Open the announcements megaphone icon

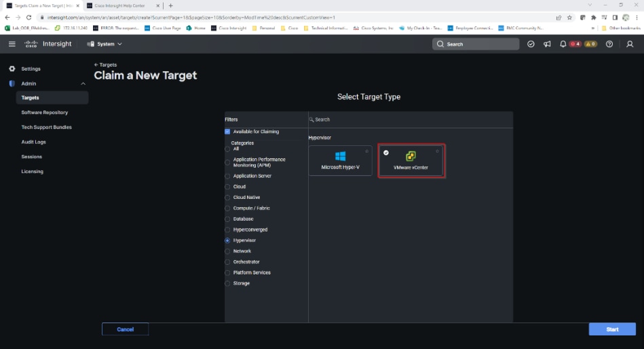coord(547,44)
